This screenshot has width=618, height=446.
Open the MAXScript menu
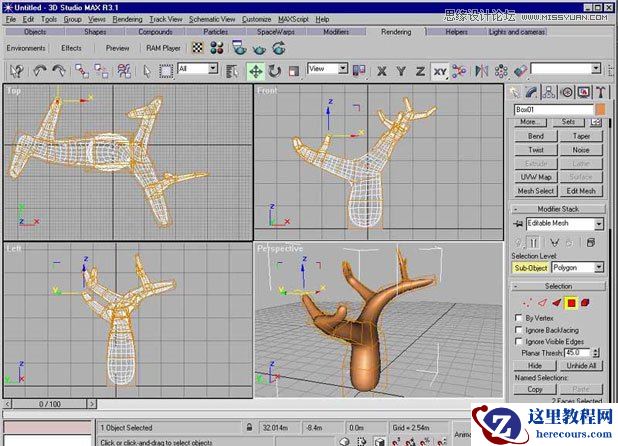tap(293, 19)
